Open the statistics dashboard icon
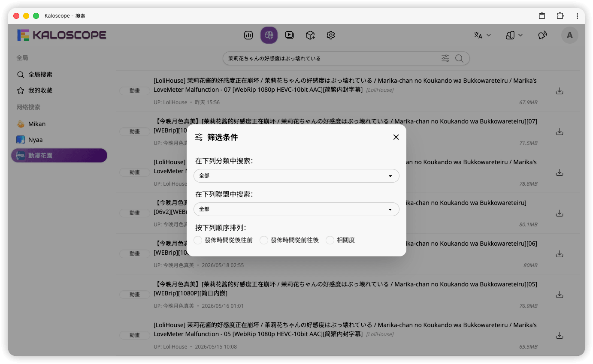The width and height of the screenshot is (593, 364). tap(248, 35)
